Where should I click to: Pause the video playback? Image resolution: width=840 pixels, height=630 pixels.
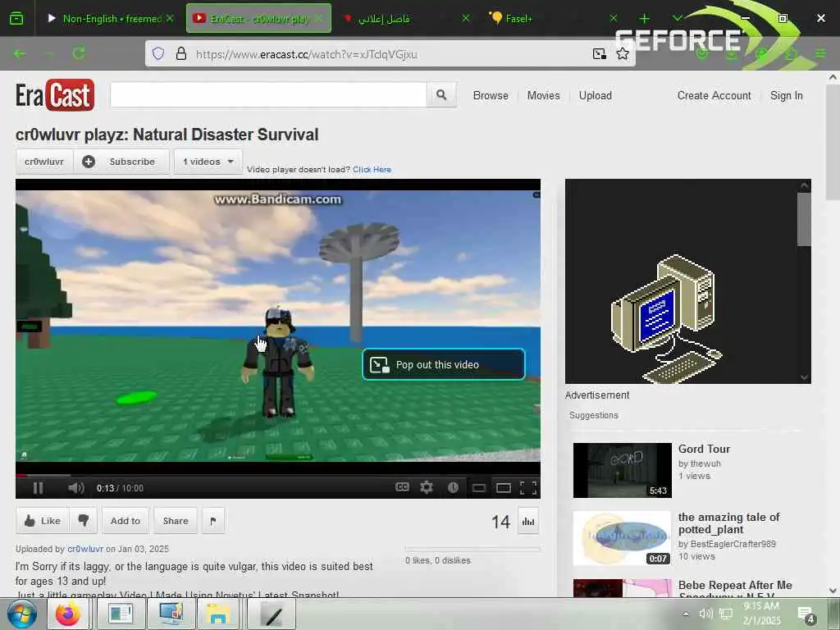pyautogui.click(x=38, y=487)
